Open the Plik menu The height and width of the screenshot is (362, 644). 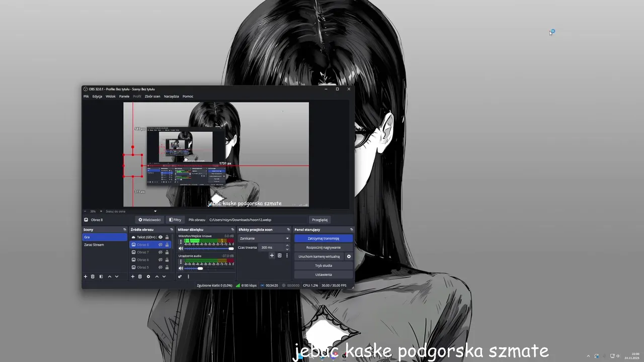tap(86, 96)
